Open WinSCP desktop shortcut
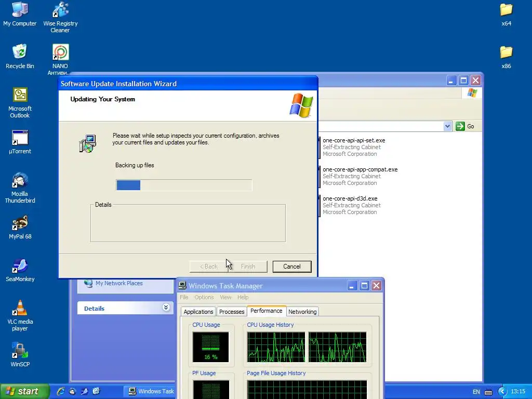This screenshot has height=399, width=532. click(x=20, y=355)
